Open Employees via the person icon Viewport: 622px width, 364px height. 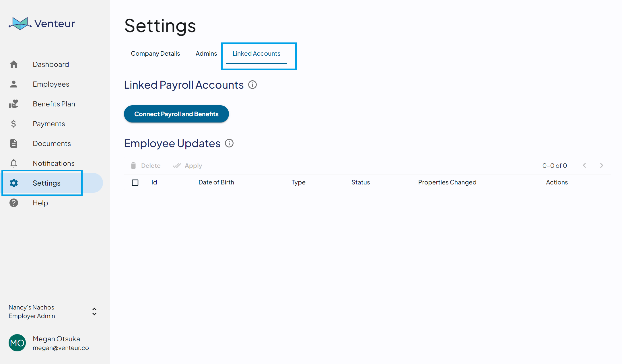click(x=14, y=84)
